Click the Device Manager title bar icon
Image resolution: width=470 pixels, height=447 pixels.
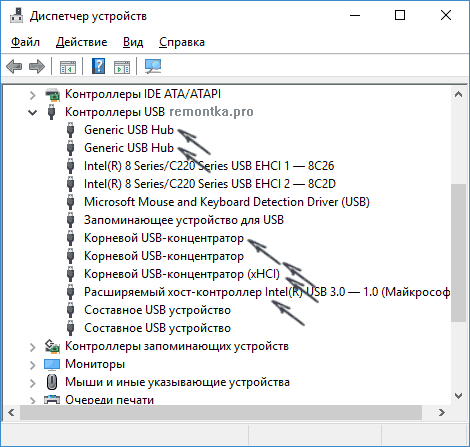16,16
